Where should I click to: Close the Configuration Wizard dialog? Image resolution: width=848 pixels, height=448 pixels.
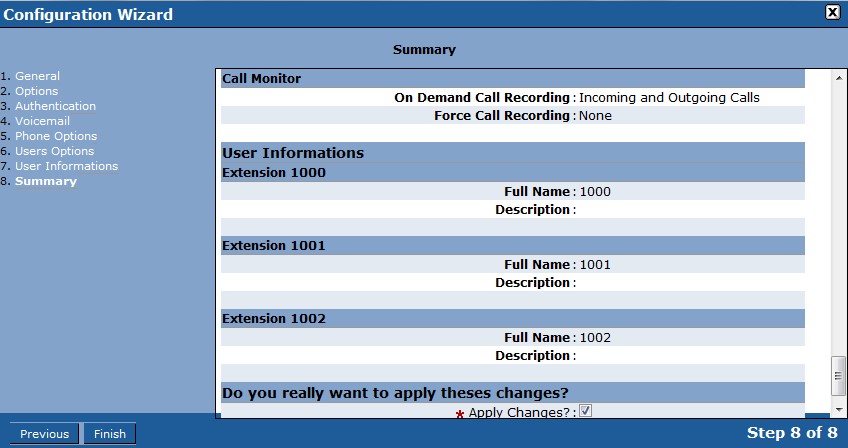click(833, 12)
